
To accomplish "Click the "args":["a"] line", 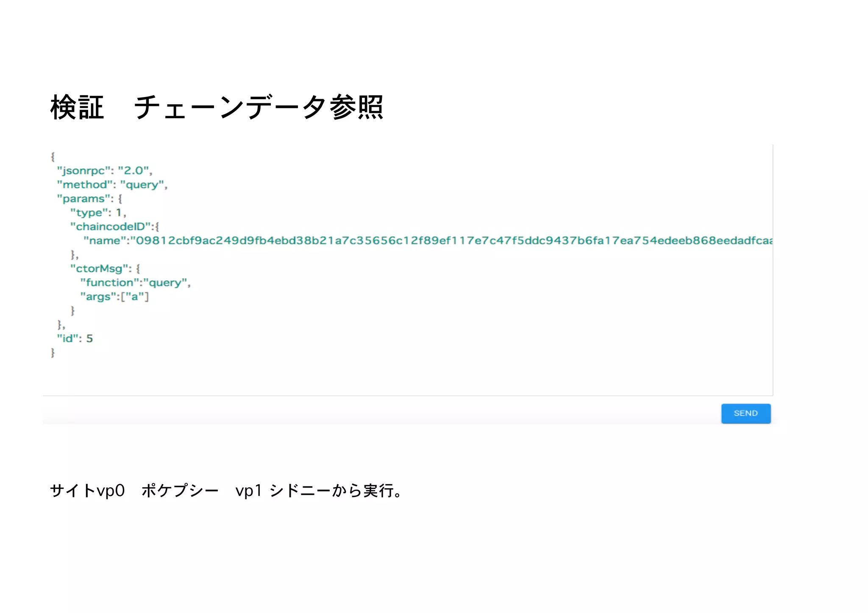I will coord(114,297).
